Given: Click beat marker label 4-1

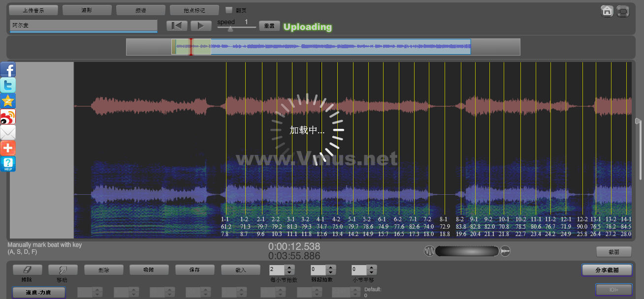Looking at the screenshot, I should [x=321, y=219].
